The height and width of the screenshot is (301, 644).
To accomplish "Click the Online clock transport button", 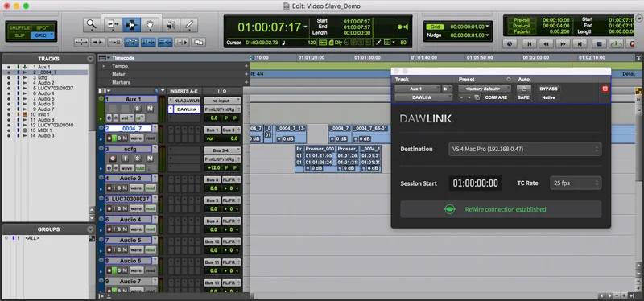I will point(510,43).
